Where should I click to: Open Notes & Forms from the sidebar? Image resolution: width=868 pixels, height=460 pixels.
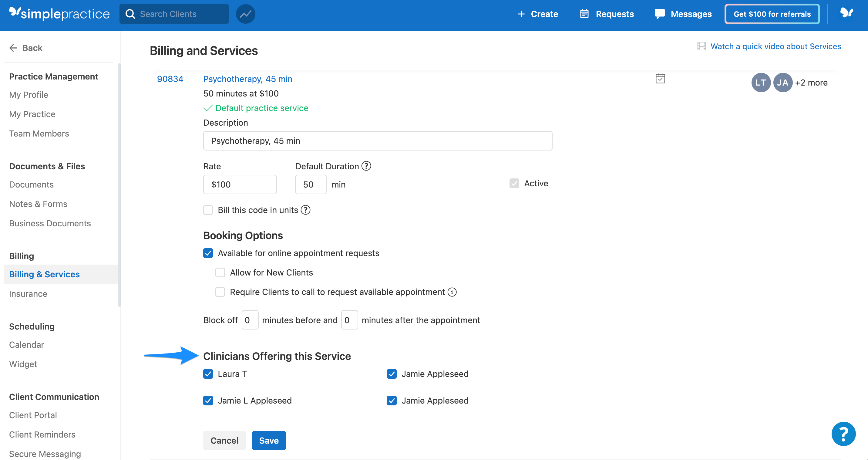coord(38,204)
